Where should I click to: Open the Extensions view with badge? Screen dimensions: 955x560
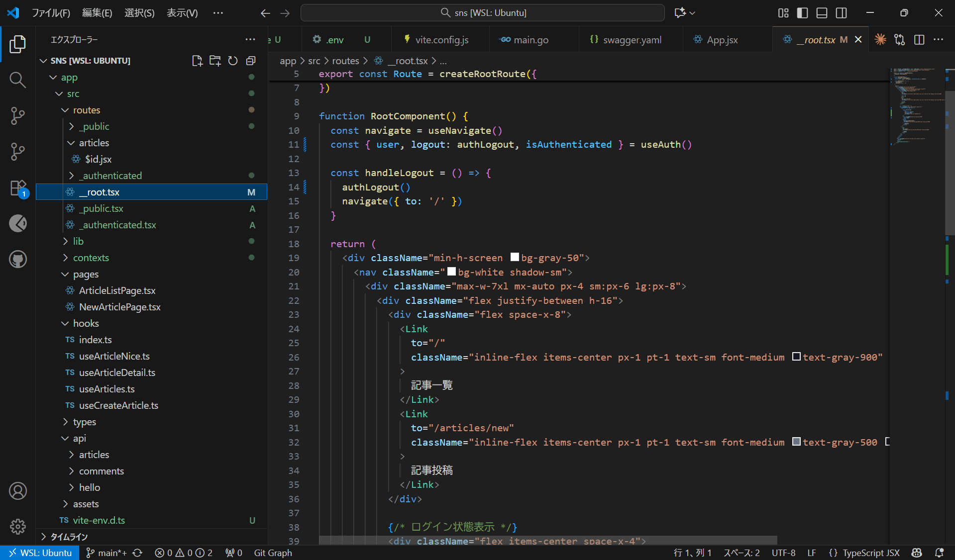[x=18, y=188]
